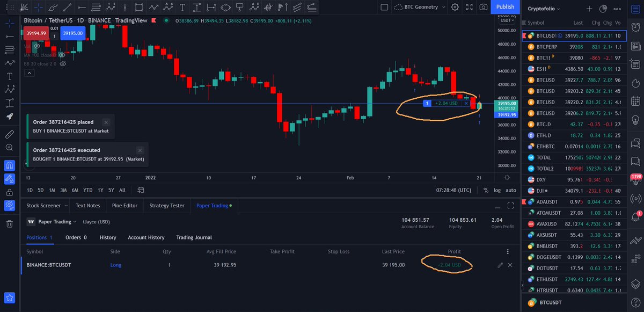This screenshot has width=644, height=312.
Task: Select the Price Range measure tool in top toolbar
Action: point(197,8)
